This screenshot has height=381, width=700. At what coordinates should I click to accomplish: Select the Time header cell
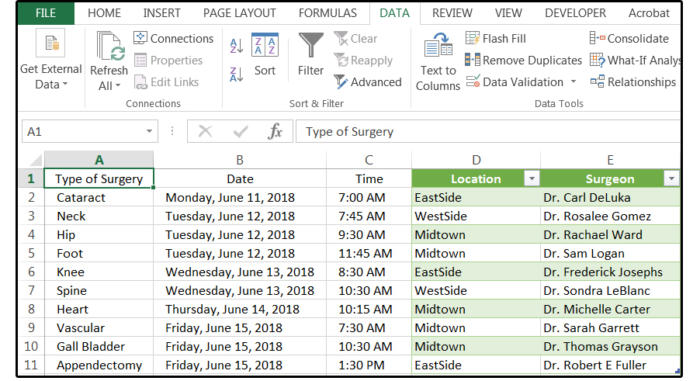(x=369, y=179)
